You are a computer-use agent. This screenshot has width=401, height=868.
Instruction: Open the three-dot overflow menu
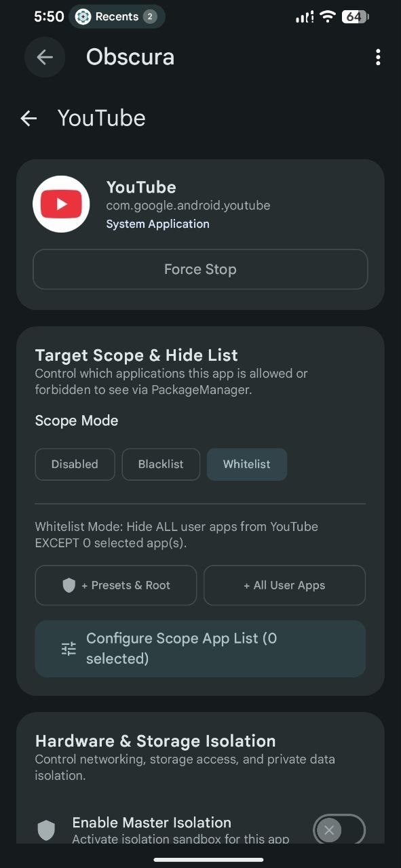378,58
